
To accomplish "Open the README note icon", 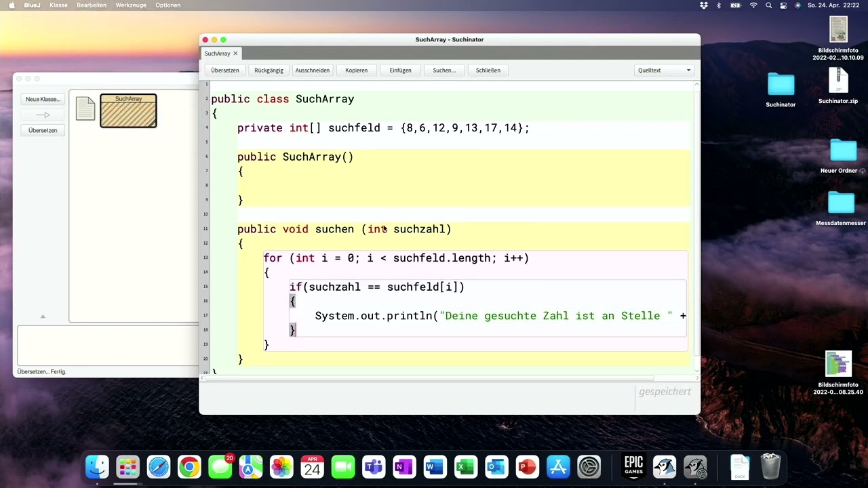I will point(85,108).
